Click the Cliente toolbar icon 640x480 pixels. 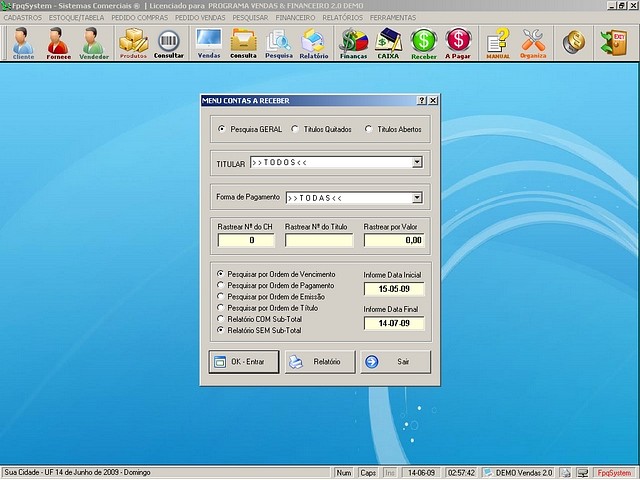tap(23, 43)
